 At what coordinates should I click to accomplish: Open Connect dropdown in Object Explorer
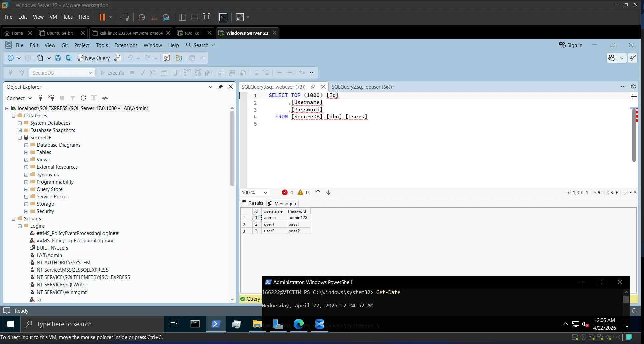(30, 98)
